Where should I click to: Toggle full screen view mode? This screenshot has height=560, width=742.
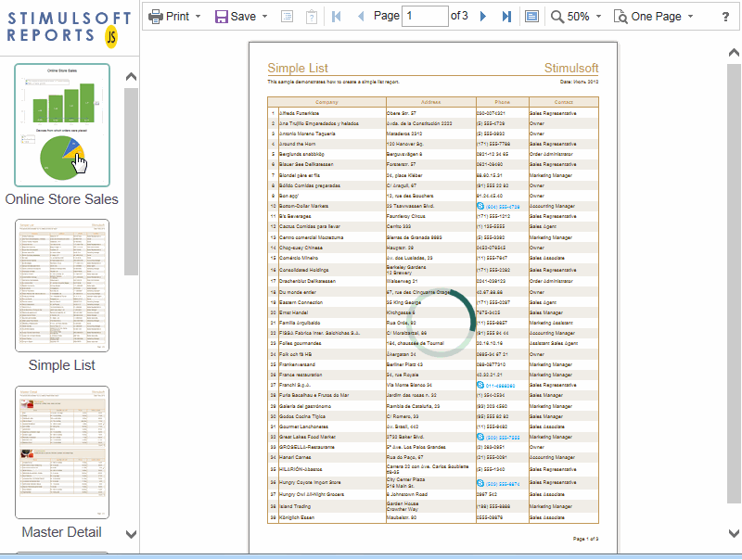pos(531,17)
